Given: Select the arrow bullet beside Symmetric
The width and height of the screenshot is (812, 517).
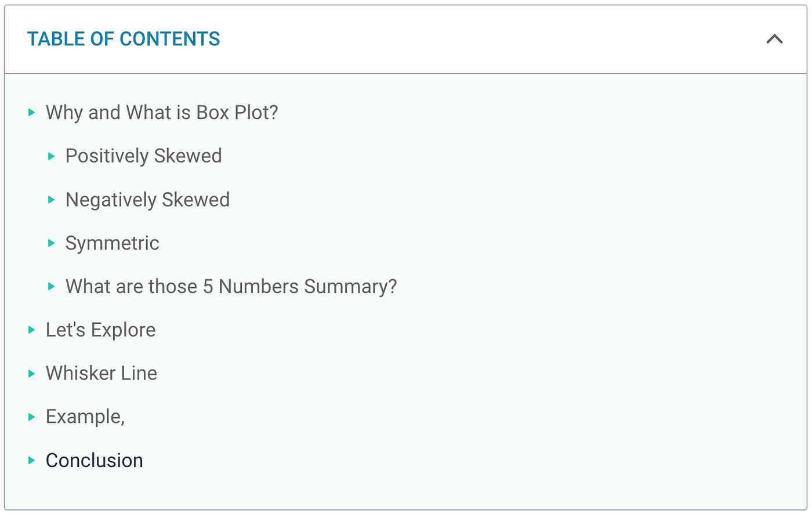Looking at the screenshot, I should pos(51,243).
